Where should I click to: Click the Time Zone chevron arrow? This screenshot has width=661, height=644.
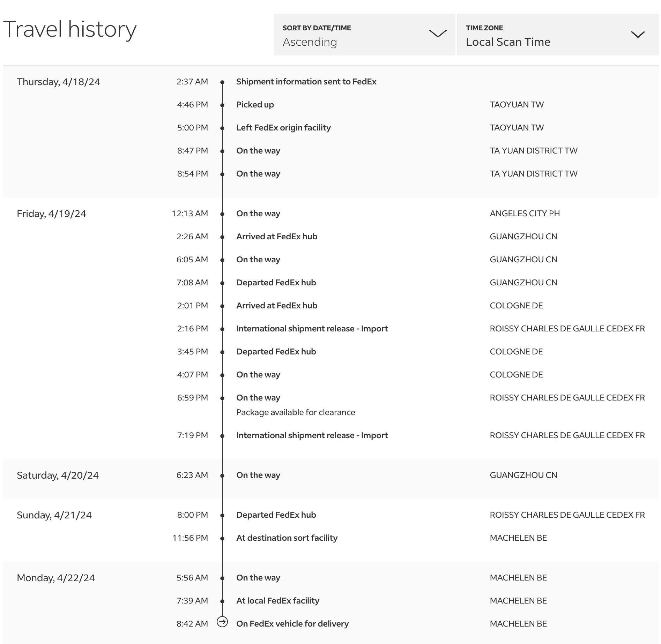point(638,34)
